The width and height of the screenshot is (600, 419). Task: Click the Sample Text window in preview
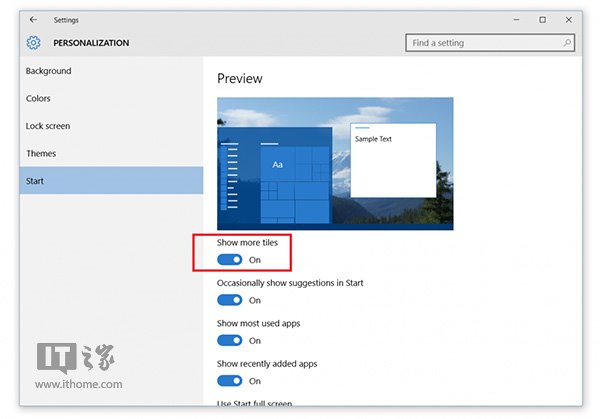(x=393, y=160)
